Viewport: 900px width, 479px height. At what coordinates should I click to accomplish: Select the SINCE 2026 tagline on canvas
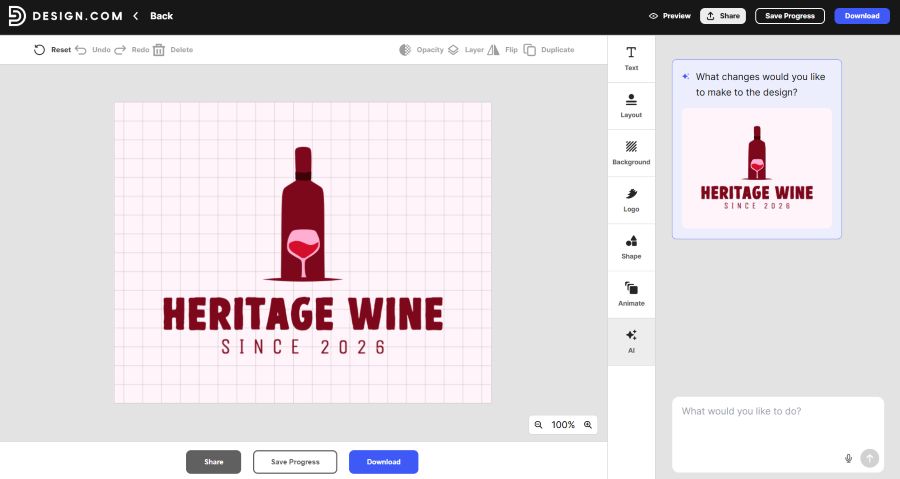point(303,347)
